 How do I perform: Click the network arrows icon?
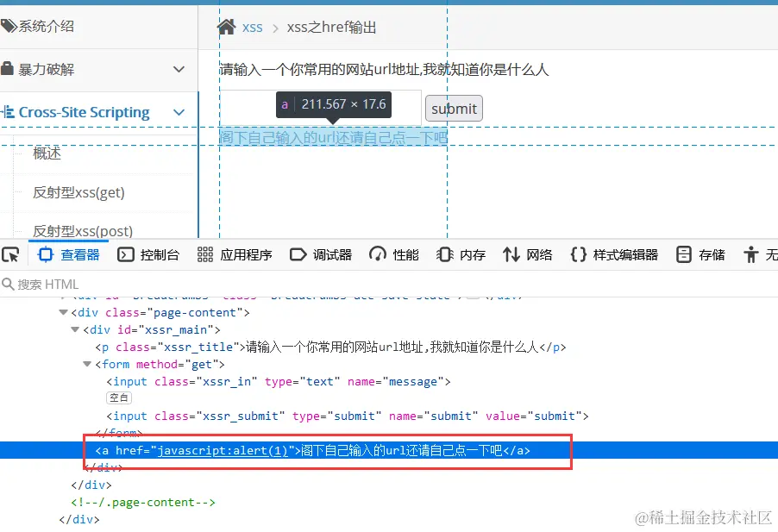(511, 255)
